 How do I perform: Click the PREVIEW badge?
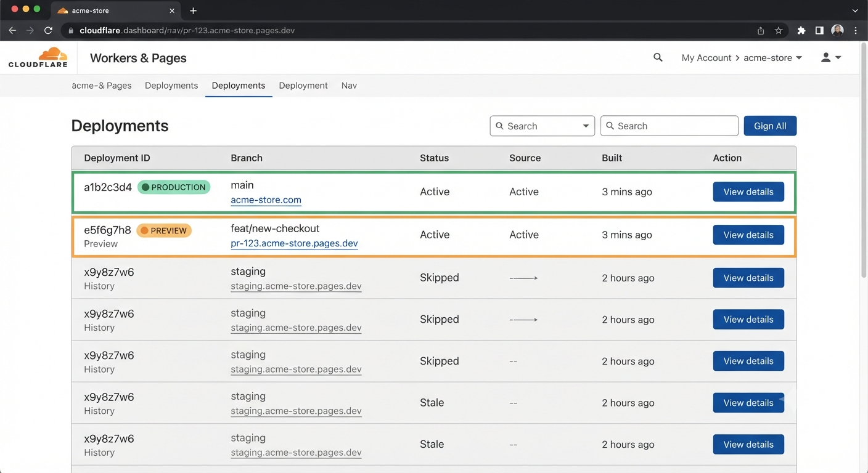[164, 230]
